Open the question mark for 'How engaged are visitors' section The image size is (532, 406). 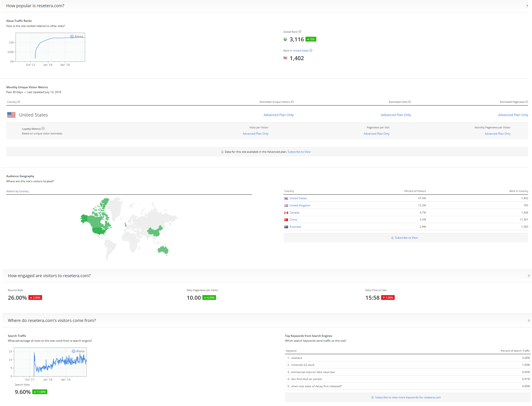(x=529, y=276)
